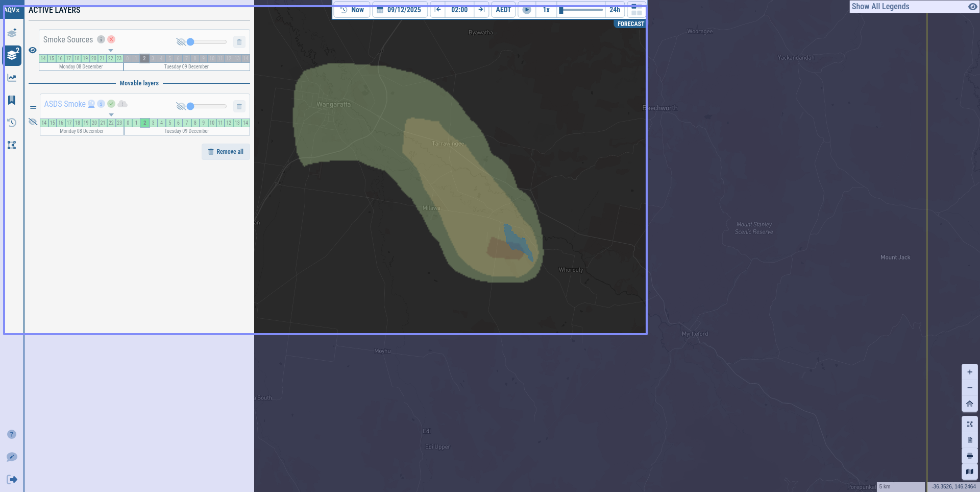Open the add layers panel icon
980x492 pixels.
(x=12, y=33)
